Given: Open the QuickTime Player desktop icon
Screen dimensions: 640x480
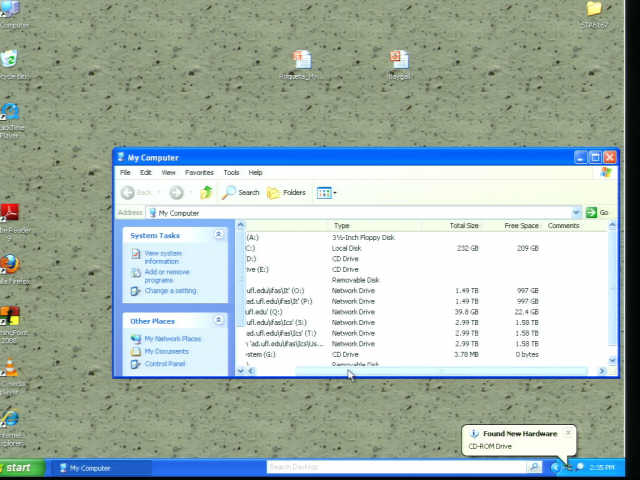Looking at the screenshot, I should click(11, 112).
